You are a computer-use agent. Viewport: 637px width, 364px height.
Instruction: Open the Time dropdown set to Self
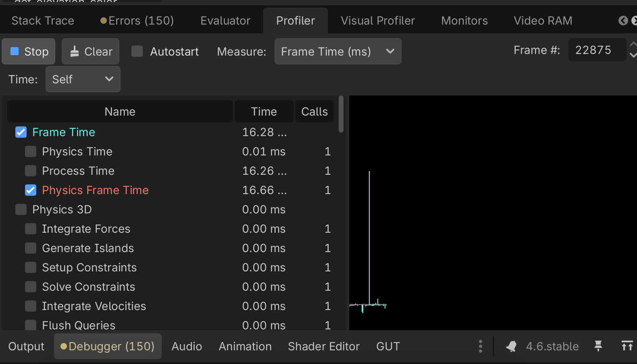click(83, 79)
